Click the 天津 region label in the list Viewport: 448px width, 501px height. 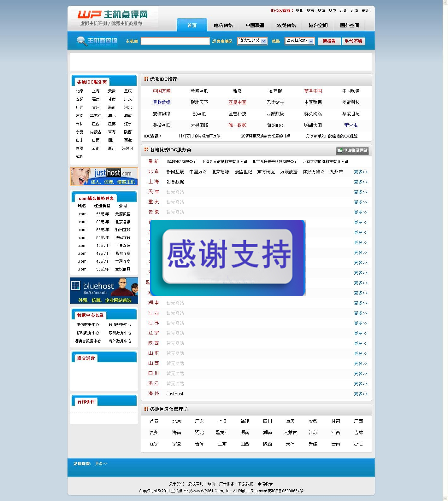[x=154, y=192]
